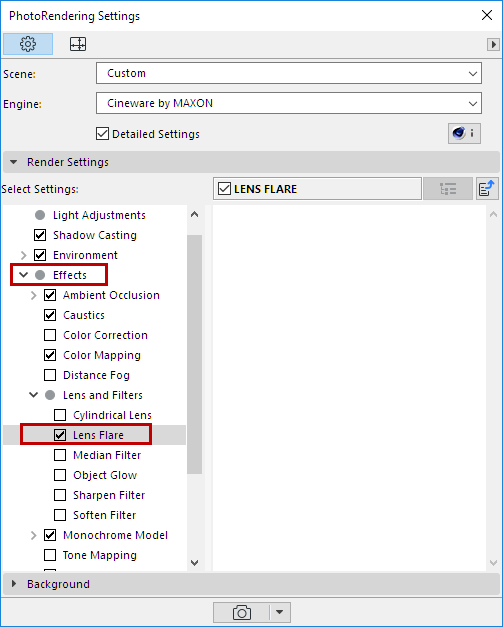Click the panel flyout arrow at top right
Viewport: 503px width, 627px height.
tap(493, 44)
